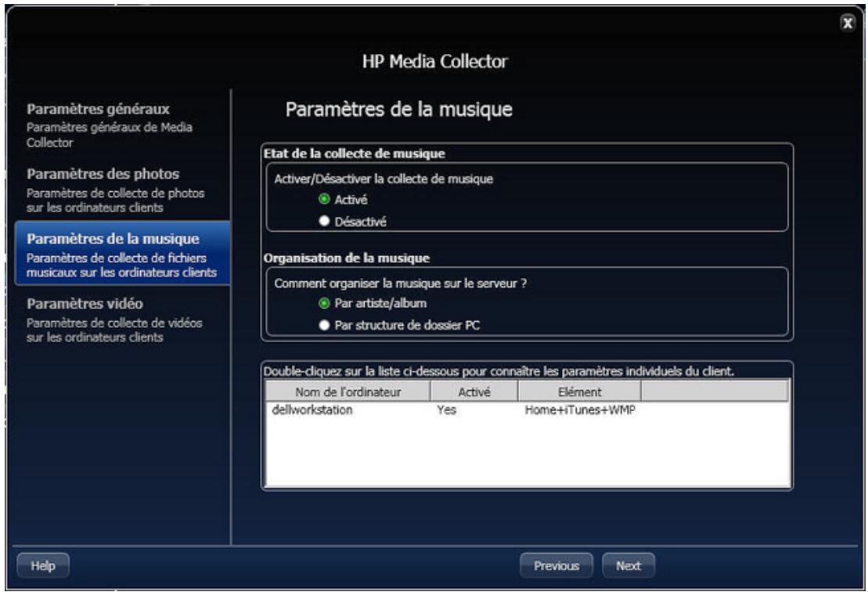The image size is (868, 592).
Task: Click the Help button
Action: 43,565
